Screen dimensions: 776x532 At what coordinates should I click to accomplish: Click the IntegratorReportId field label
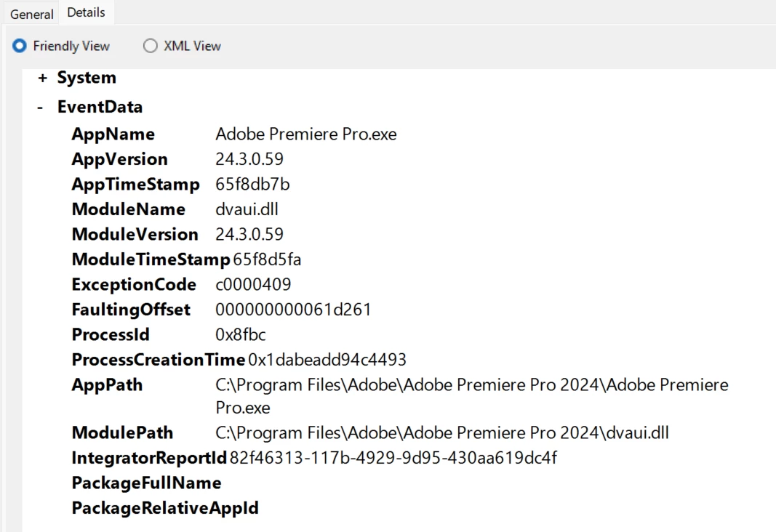(149, 459)
